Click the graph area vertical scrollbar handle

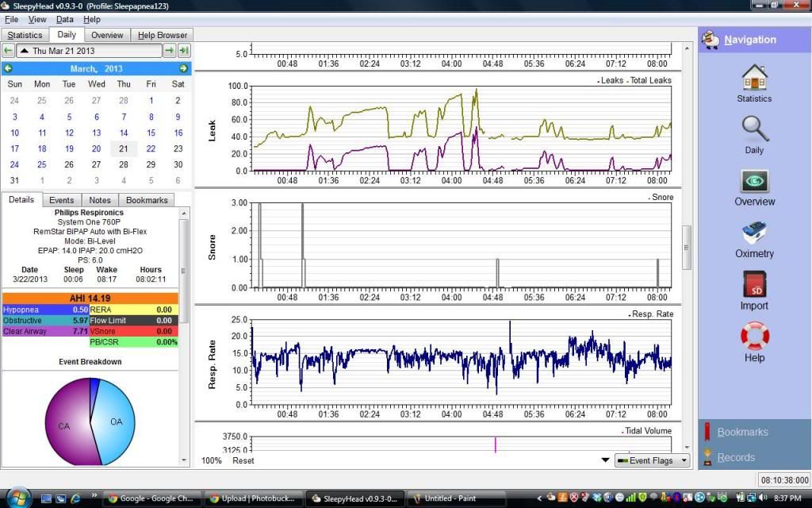click(x=687, y=248)
